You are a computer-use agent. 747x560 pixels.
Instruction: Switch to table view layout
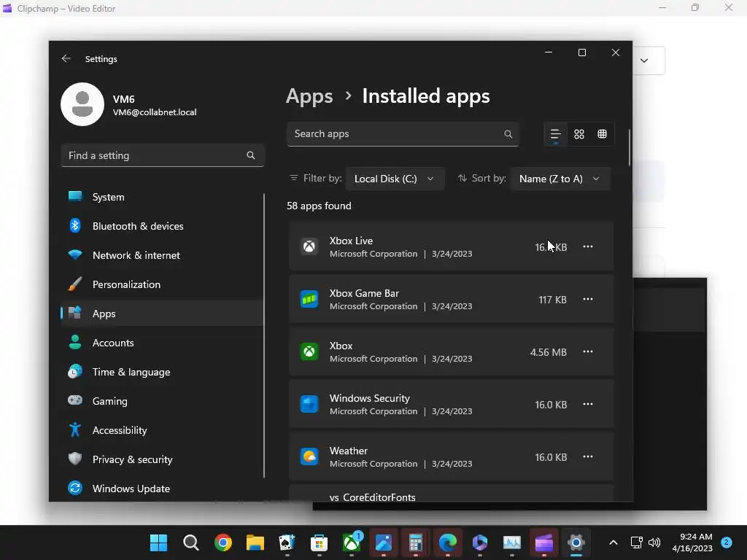[x=602, y=134]
